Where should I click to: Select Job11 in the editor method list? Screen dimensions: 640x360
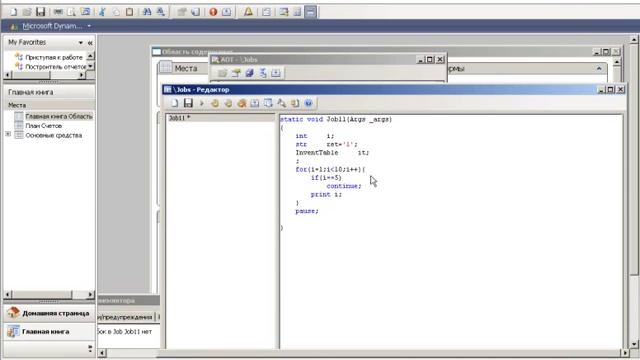tap(220, 118)
